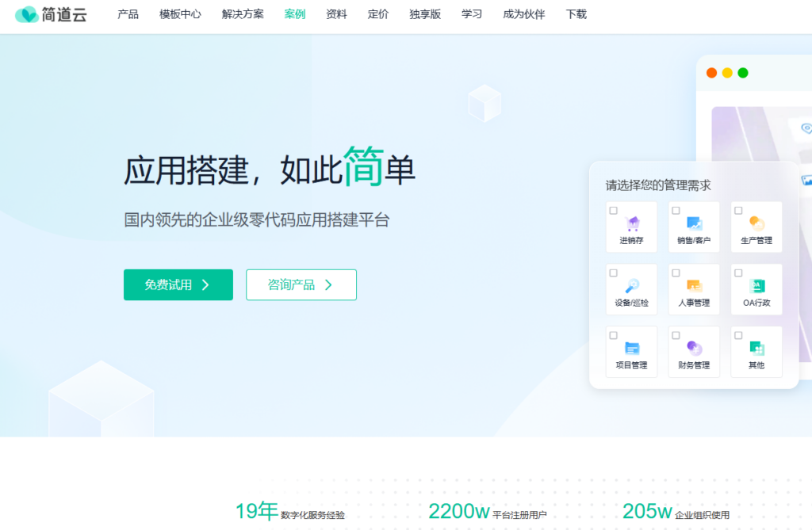
Task: Check the 销售/客户 checkbox
Action: tap(676, 211)
